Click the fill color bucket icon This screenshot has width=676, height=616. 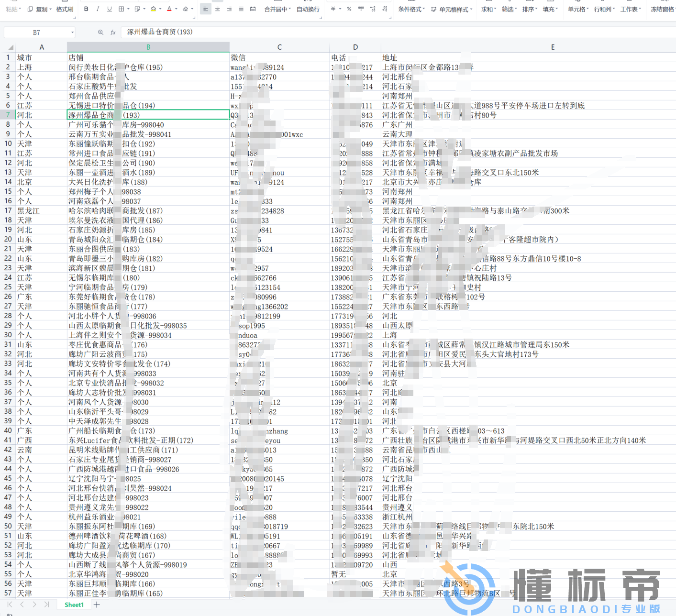[x=153, y=9]
